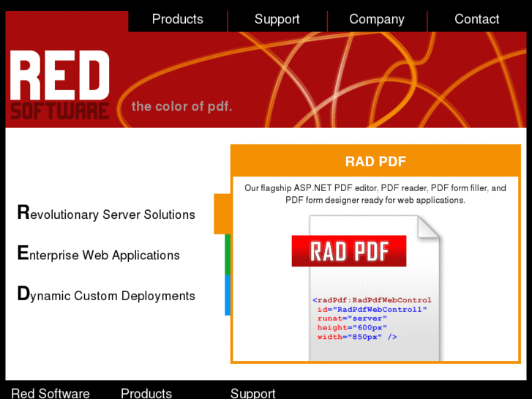Select Revolutionary Server Solutions item
Screen dimensions: 532x399
pyautogui.click(x=106, y=213)
